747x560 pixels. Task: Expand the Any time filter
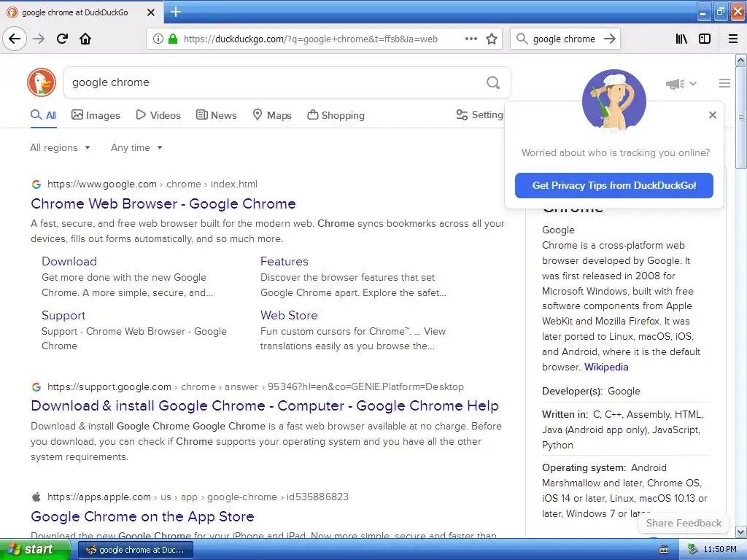[x=136, y=147]
